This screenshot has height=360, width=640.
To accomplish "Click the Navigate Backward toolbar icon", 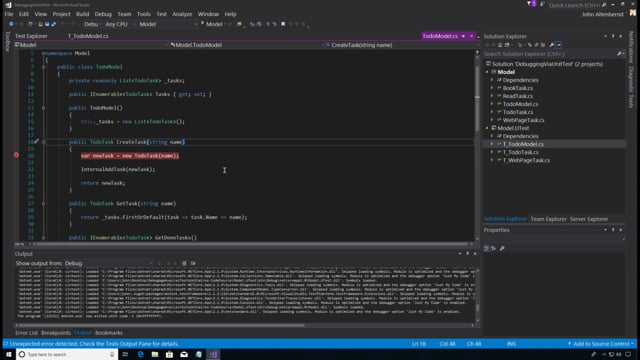I will click(11, 24).
